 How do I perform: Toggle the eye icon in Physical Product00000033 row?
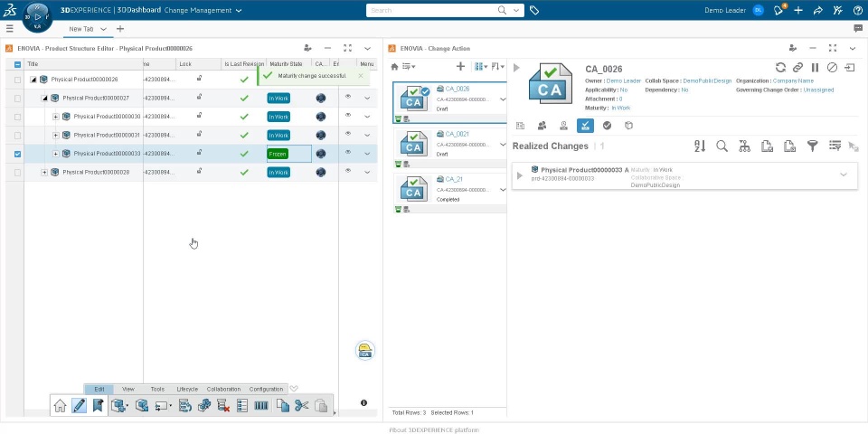click(x=348, y=152)
